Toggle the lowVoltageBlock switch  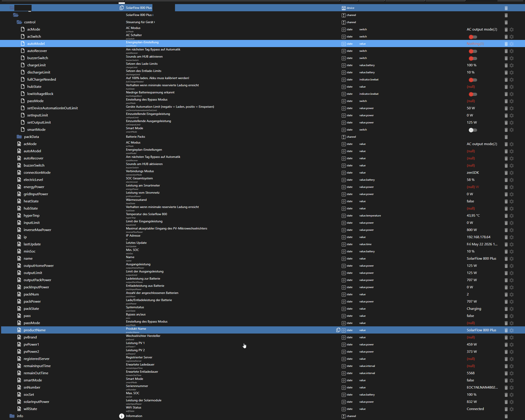472,94
